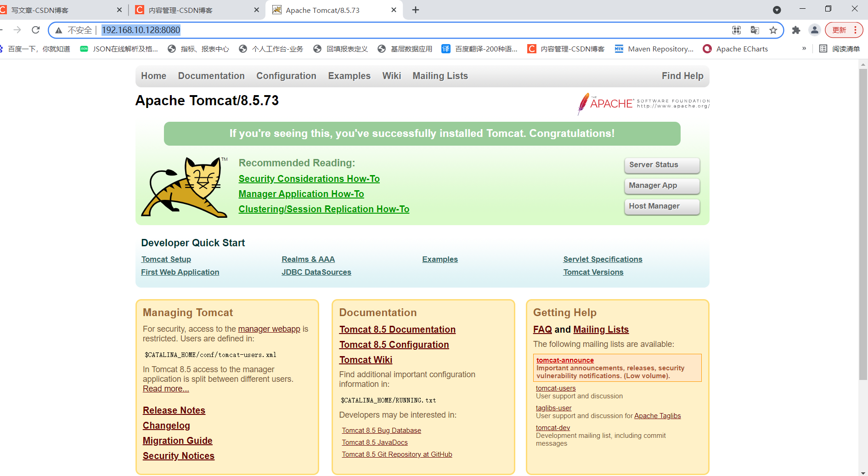Reload the page with the refresh icon
Viewport: 868px width, 476px height.
click(36, 30)
